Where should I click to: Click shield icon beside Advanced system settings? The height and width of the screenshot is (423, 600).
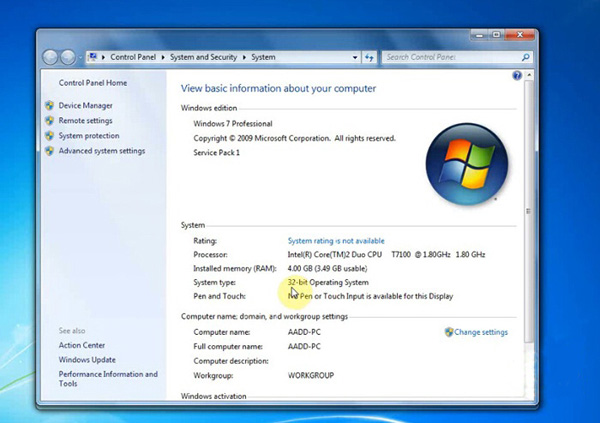[x=49, y=150]
